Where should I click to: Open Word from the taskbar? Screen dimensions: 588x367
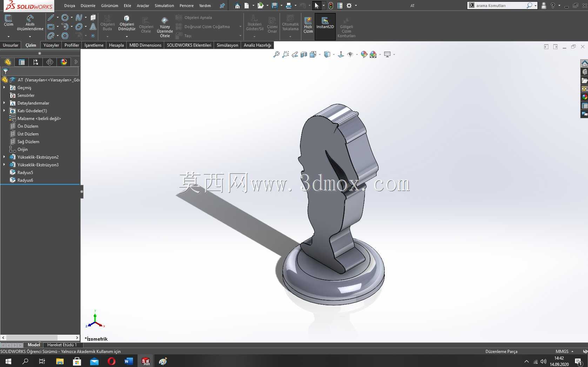128,361
